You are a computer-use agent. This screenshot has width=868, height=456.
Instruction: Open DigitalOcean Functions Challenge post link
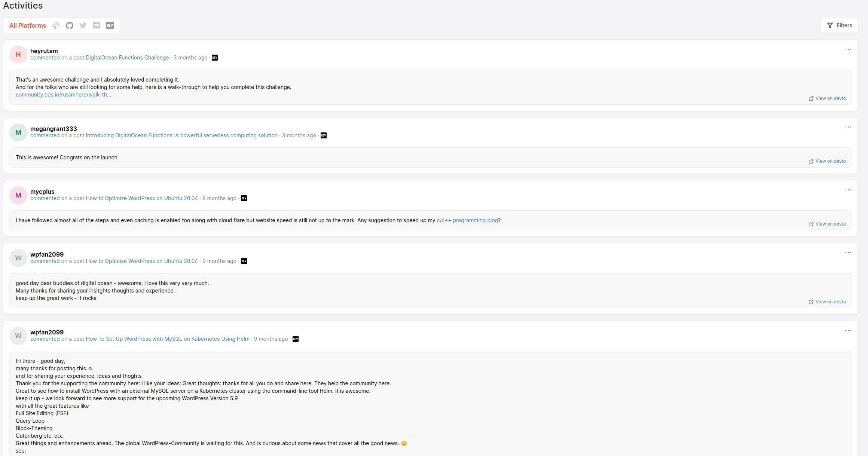tap(127, 58)
